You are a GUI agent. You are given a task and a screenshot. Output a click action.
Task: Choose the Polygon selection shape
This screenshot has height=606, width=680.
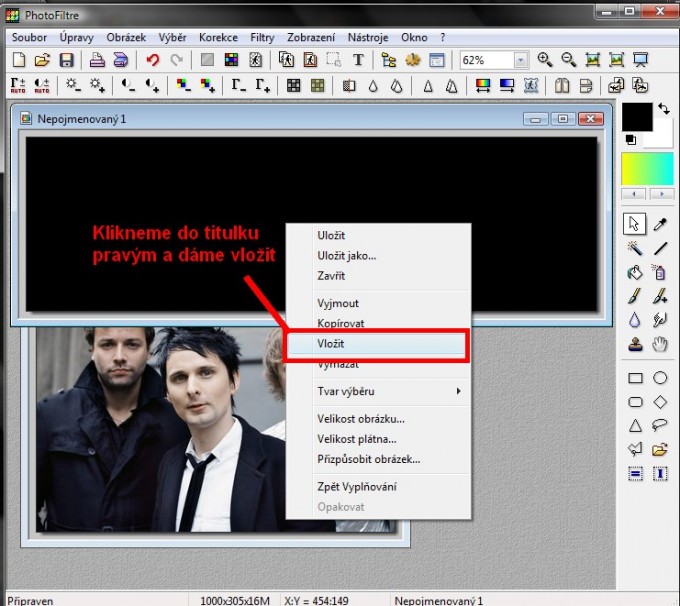click(635, 449)
